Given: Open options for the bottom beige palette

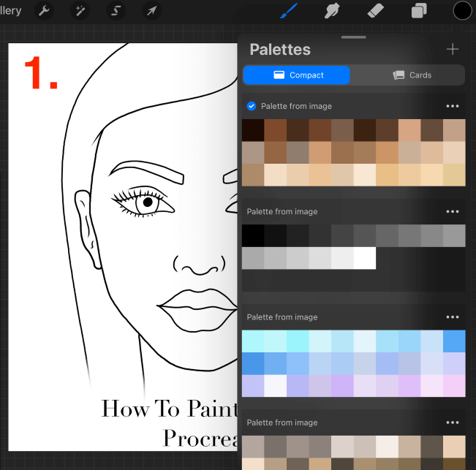Looking at the screenshot, I should pos(453,422).
